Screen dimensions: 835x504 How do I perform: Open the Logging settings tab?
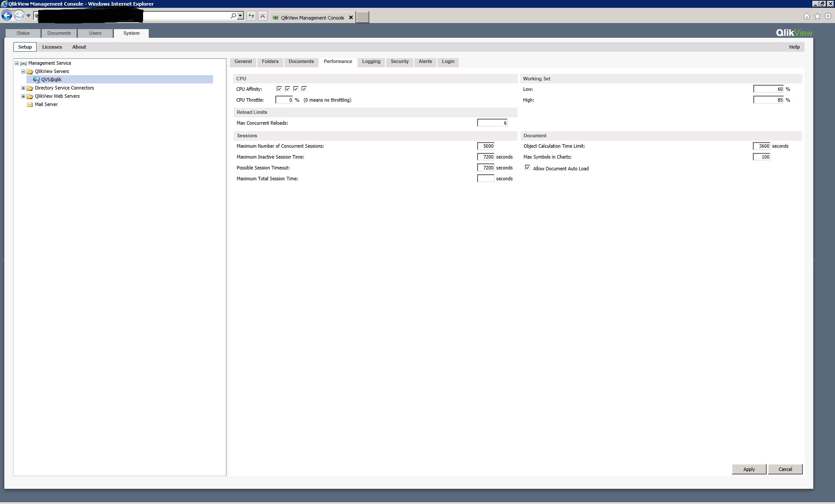[371, 62]
